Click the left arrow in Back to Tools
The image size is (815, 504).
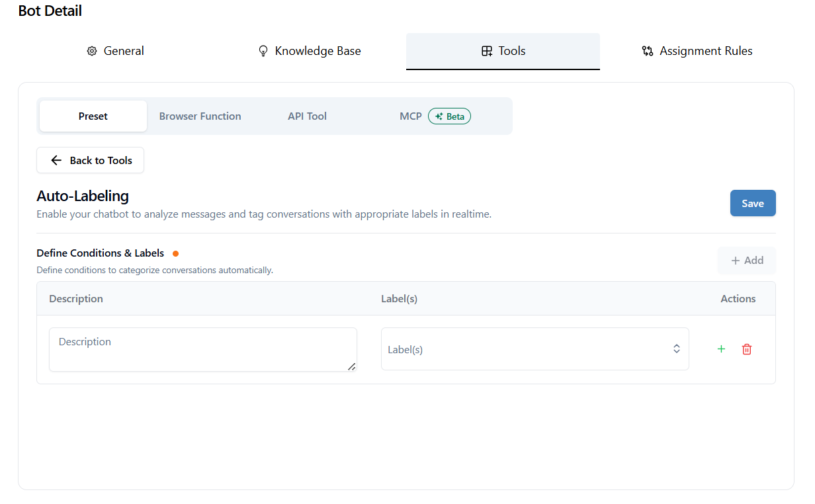pyautogui.click(x=56, y=161)
